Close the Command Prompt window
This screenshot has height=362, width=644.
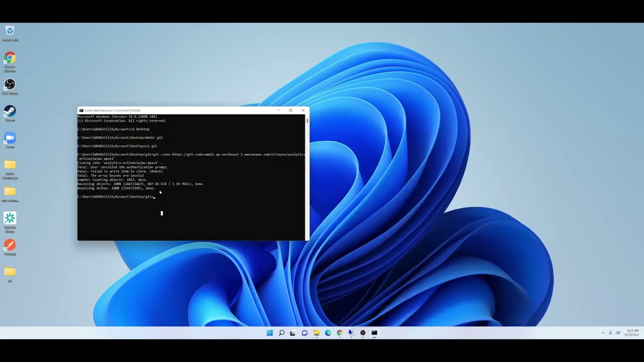[x=303, y=110]
